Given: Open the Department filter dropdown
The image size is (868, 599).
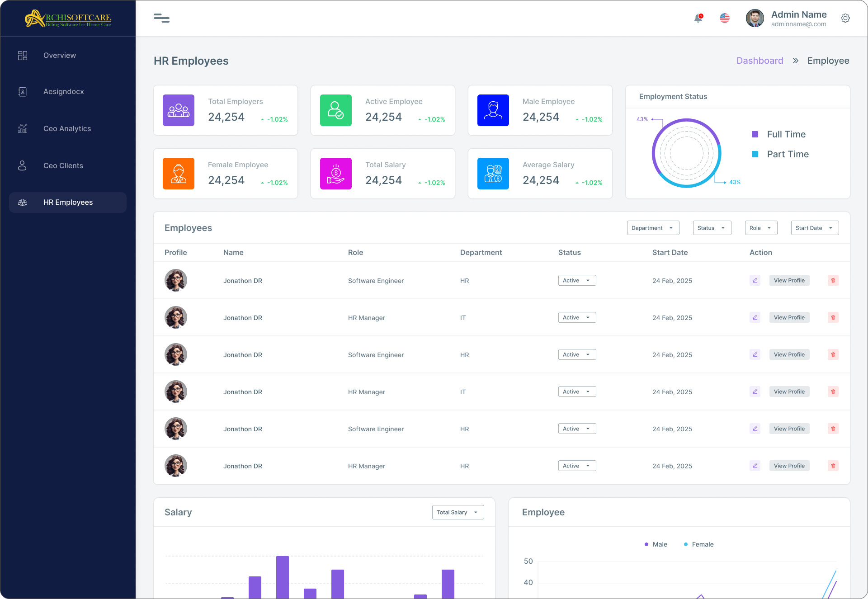Looking at the screenshot, I should click(652, 228).
